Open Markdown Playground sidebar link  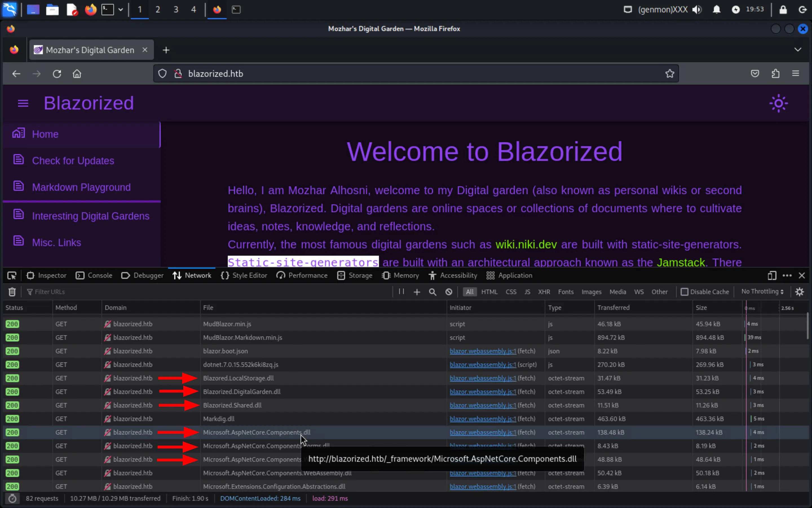pos(81,187)
